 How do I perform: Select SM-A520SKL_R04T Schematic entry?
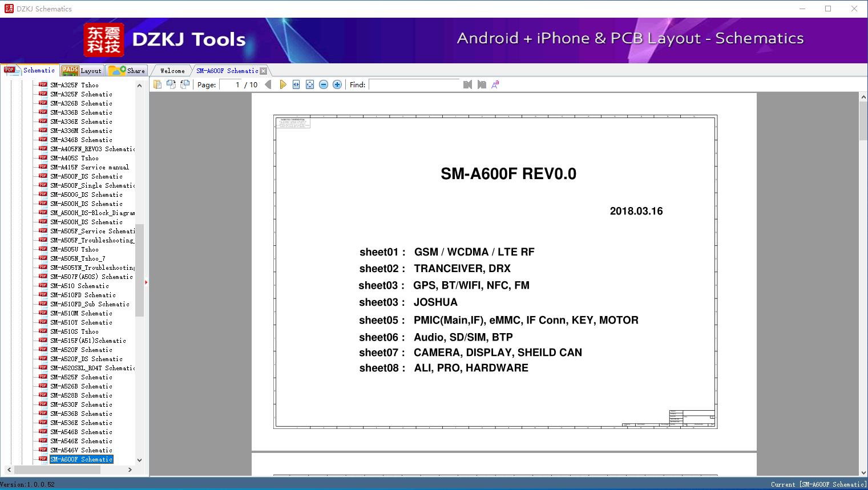pyautogui.click(x=92, y=368)
